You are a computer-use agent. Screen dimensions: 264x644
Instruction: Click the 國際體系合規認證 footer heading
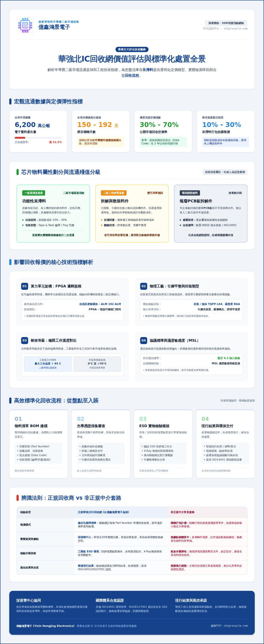pos(110,600)
